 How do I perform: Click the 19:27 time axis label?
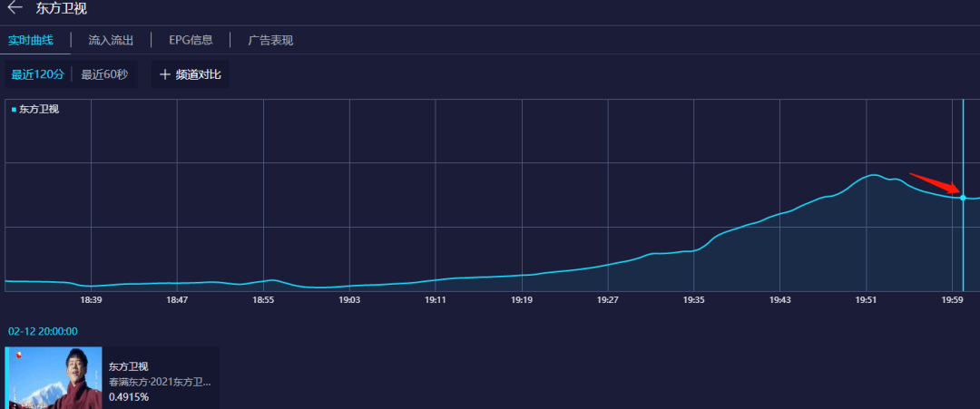click(607, 300)
